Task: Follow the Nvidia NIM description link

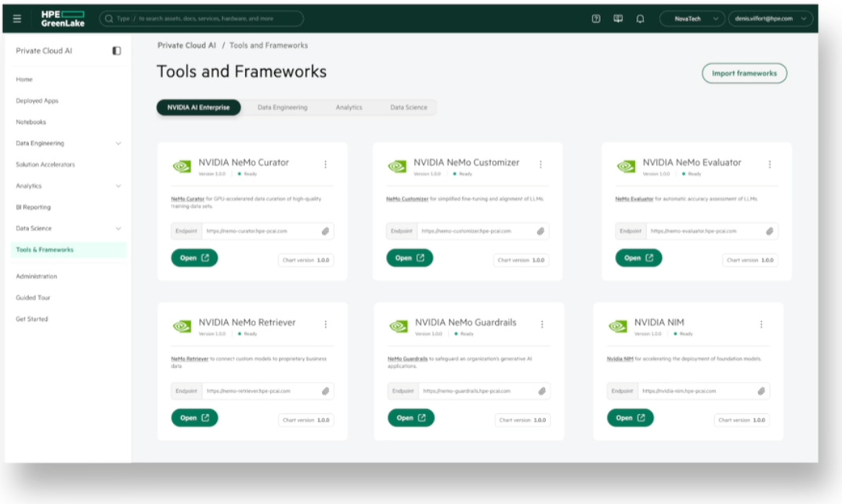Action: 620,359
